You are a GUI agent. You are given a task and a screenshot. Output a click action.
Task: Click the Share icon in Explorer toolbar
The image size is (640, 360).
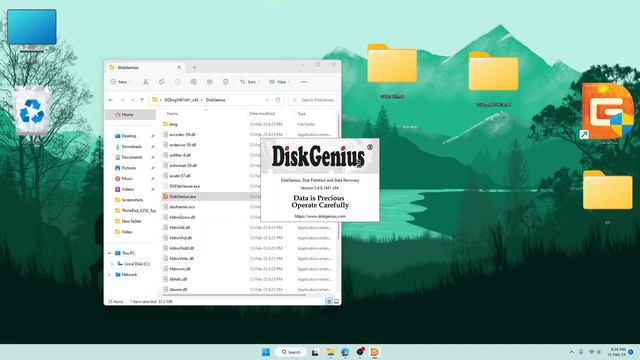click(209, 82)
